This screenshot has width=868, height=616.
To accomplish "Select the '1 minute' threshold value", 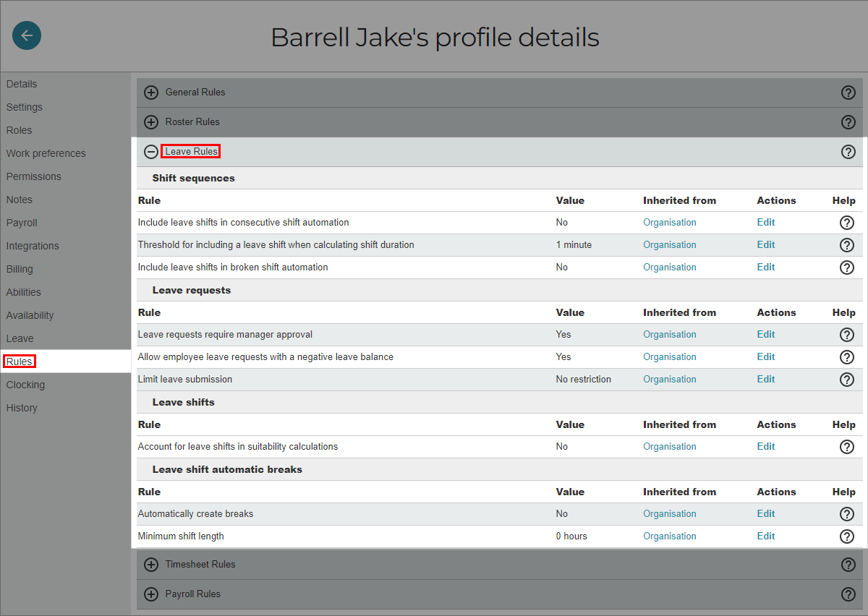I will (x=574, y=245).
